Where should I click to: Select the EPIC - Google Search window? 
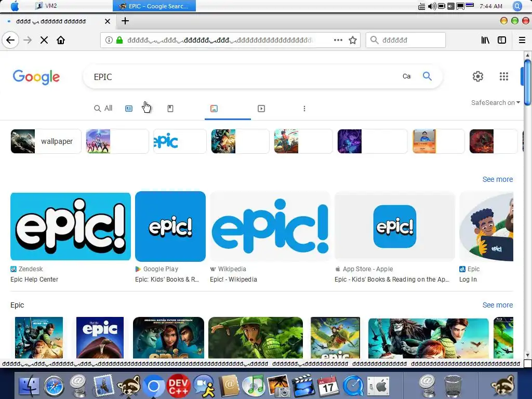(x=154, y=6)
